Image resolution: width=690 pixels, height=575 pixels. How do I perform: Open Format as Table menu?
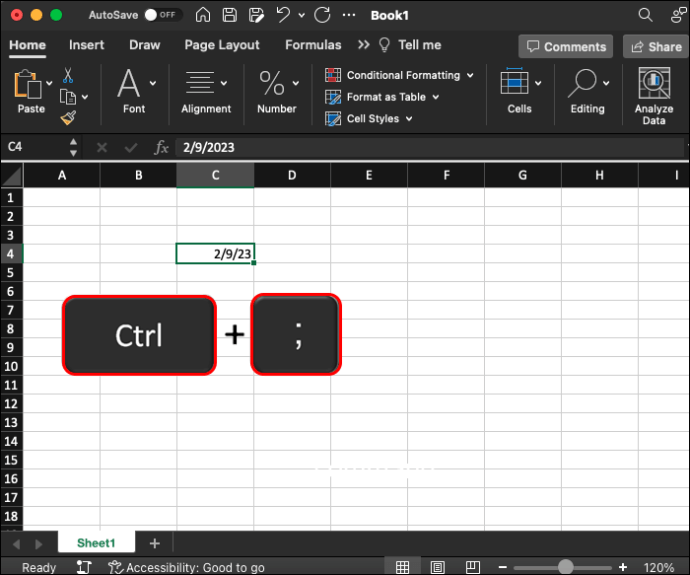pyautogui.click(x=382, y=97)
